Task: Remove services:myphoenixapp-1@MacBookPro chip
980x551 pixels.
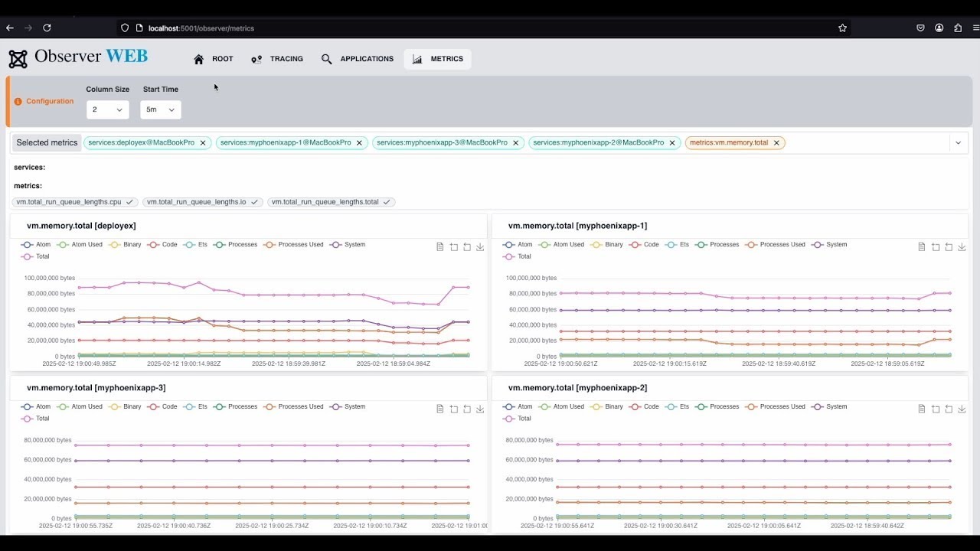Action: point(359,143)
